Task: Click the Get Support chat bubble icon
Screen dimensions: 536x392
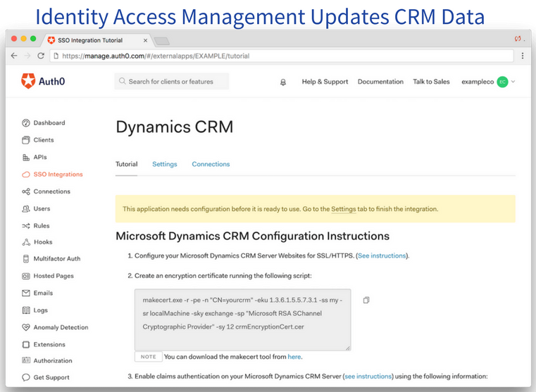Action: pyautogui.click(x=26, y=377)
